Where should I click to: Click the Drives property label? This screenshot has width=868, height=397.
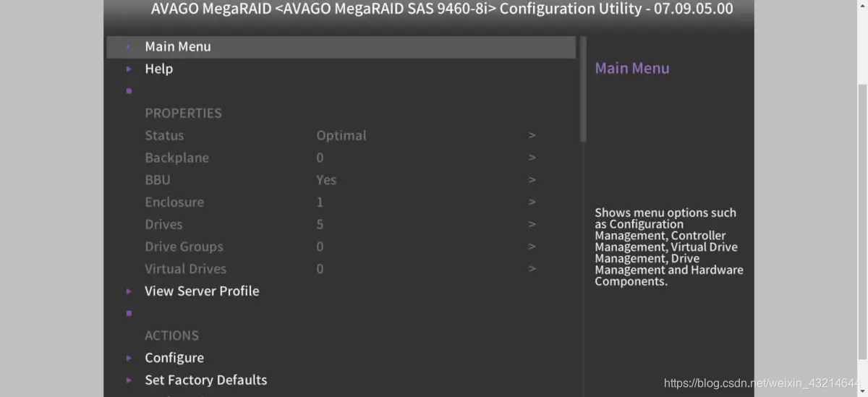[x=163, y=224]
